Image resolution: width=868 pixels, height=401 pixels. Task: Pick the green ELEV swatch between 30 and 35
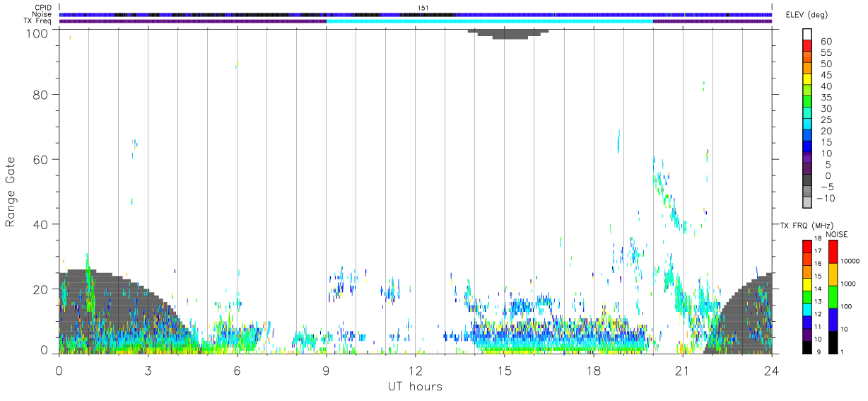point(807,102)
